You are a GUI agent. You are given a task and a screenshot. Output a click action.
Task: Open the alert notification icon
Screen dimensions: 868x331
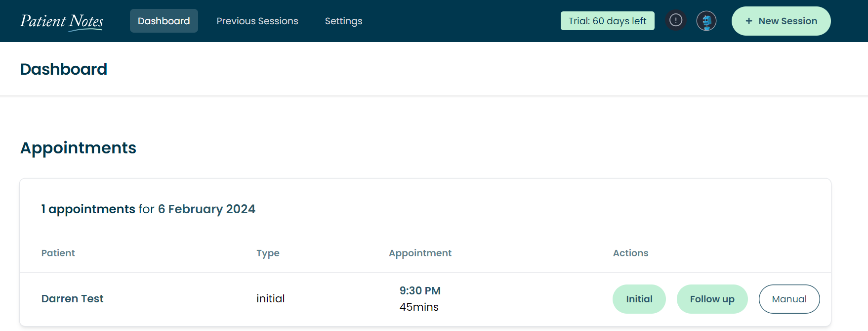675,21
